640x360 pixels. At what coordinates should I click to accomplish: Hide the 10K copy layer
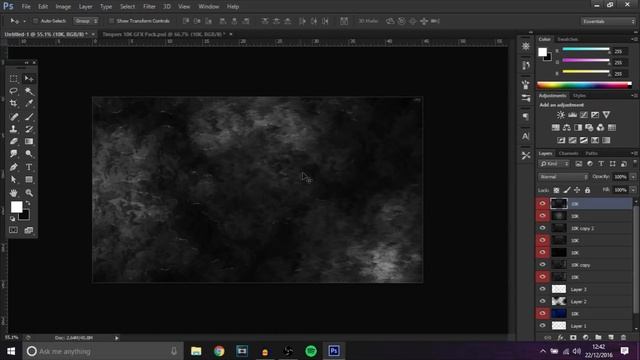coord(542,264)
